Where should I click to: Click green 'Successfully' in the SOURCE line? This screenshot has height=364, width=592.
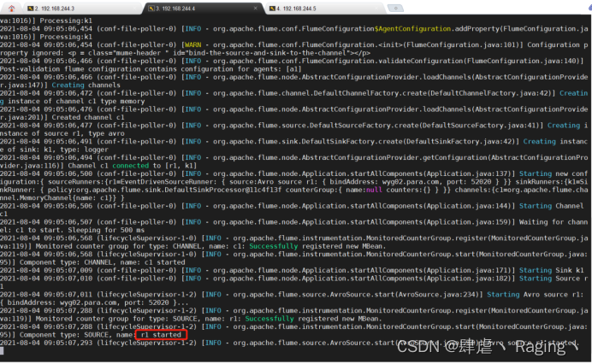(x=269, y=319)
